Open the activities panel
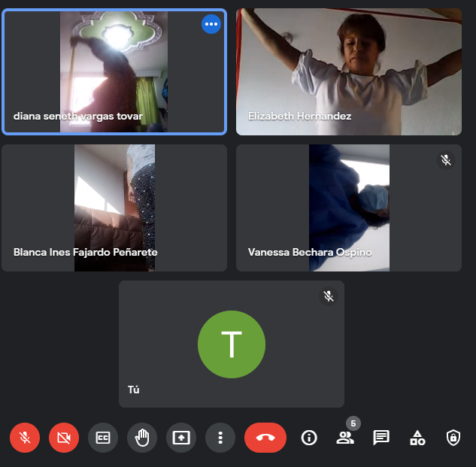This screenshot has height=467, width=476. coord(417,438)
